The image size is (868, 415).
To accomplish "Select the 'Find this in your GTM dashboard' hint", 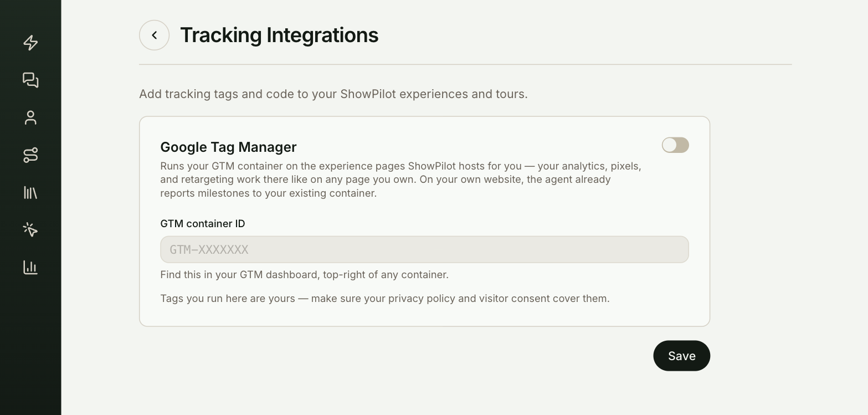I will coord(304,275).
